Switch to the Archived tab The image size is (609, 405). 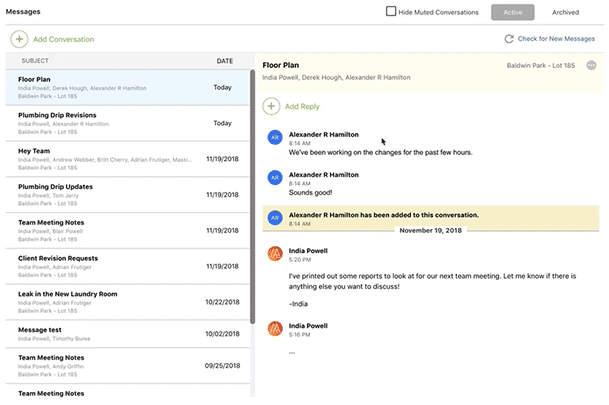coord(565,13)
